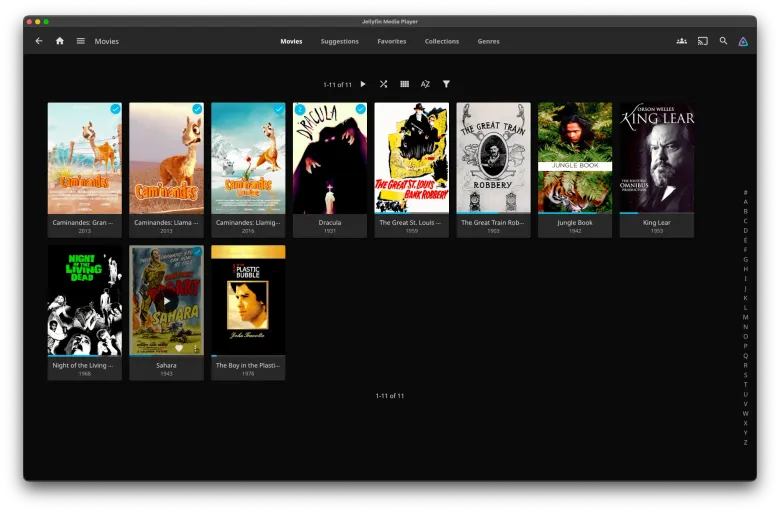
Task: Open the Jungle Book poster
Action: pyautogui.click(x=575, y=158)
